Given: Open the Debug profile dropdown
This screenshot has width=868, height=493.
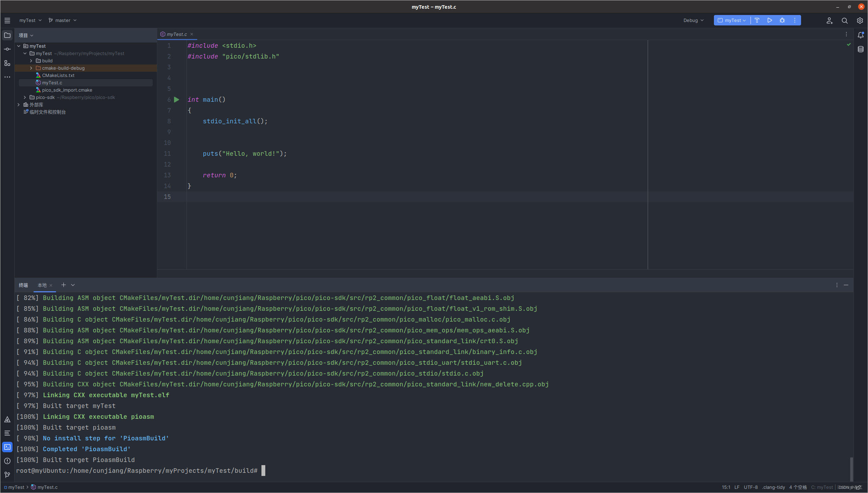Looking at the screenshot, I should 693,20.
